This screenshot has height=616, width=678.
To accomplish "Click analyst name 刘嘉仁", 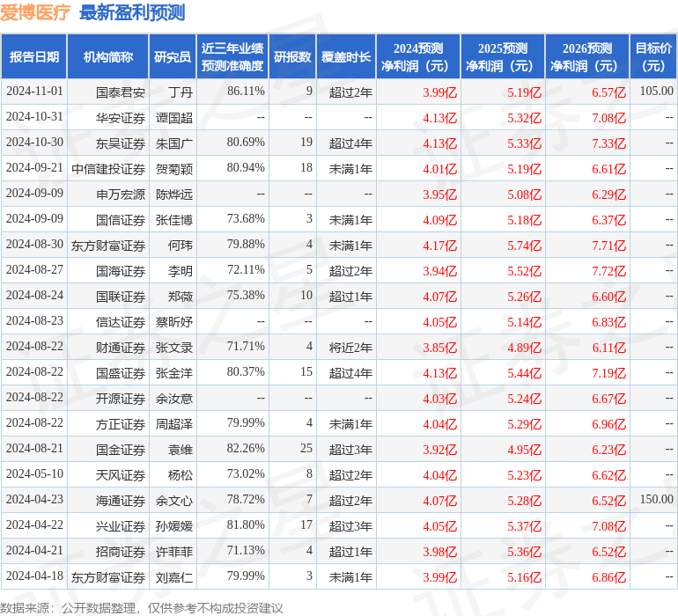I will coord(174,577).
